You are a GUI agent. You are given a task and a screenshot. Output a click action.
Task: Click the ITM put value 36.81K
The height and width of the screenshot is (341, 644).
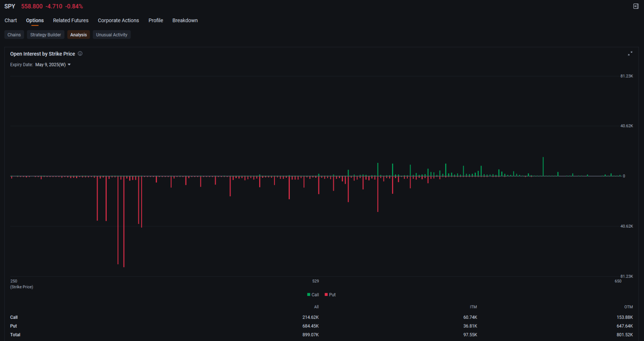470,326
